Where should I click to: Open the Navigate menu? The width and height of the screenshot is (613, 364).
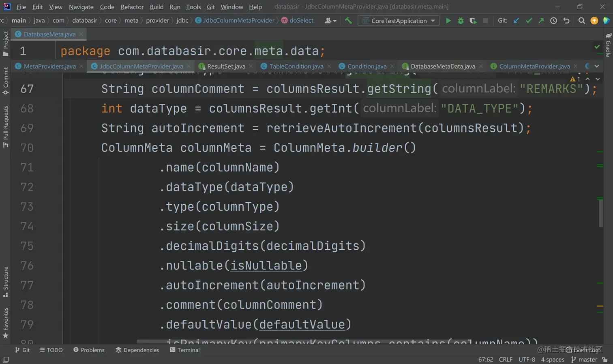tap(81, 7)
